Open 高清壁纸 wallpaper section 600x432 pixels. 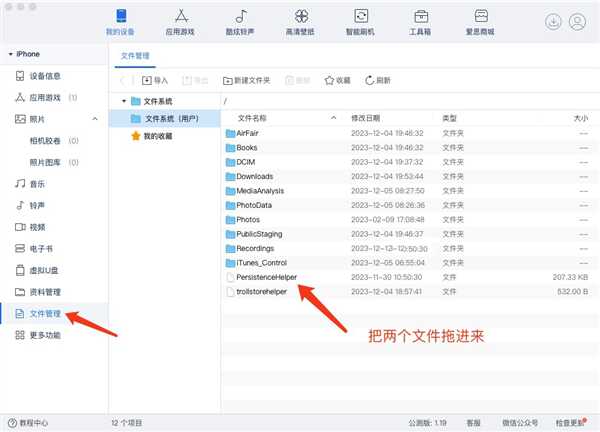click(x=301, y=22)
